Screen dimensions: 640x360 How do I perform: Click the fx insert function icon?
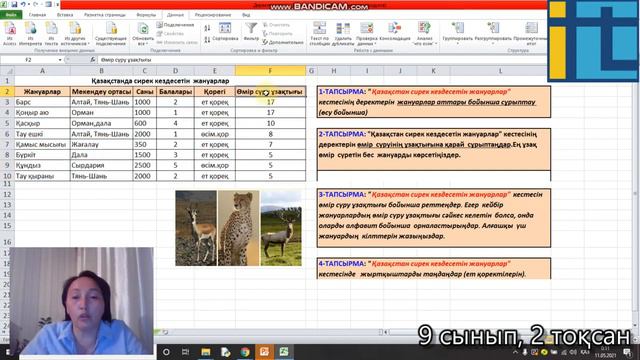93,60
